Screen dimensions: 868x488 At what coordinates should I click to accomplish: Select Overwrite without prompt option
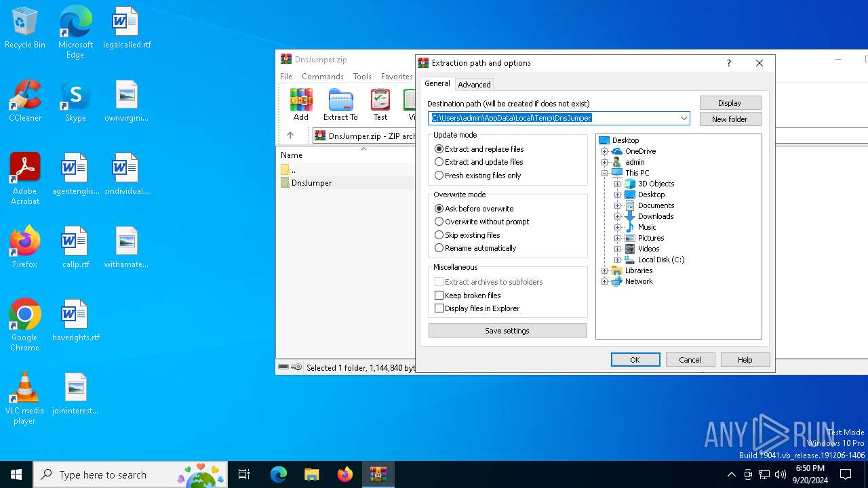click(x=482, y=222)
